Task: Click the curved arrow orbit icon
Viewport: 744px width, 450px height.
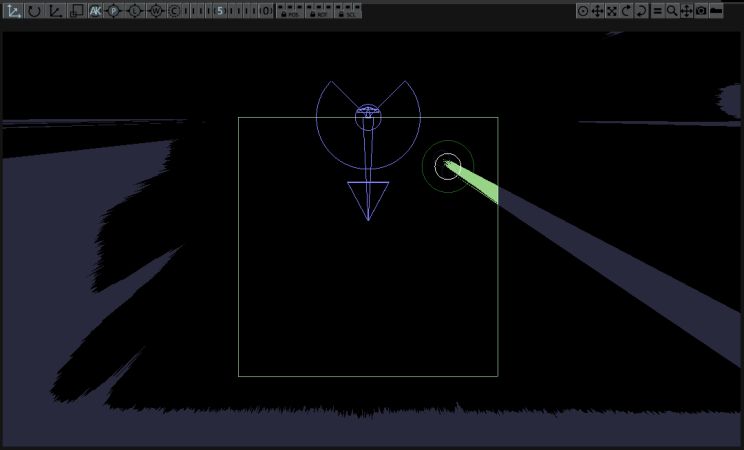Action: tap(626, 11)
